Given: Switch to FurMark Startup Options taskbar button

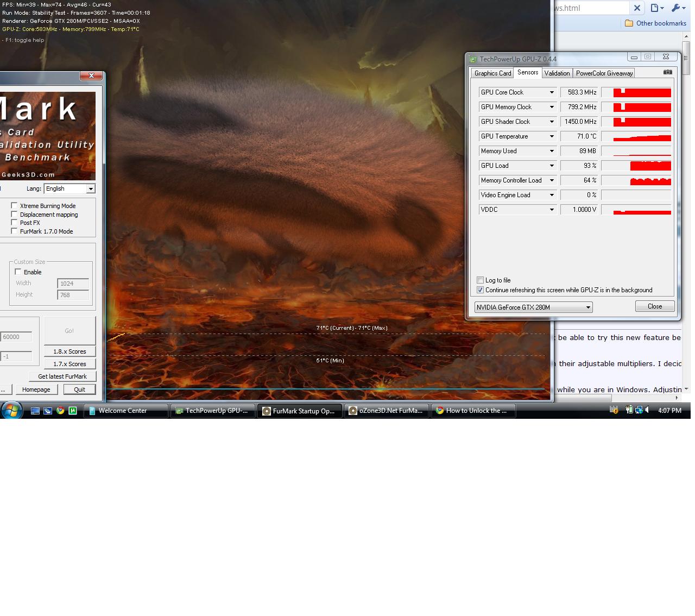Looking at the screenshot, I should pos(300,411).
